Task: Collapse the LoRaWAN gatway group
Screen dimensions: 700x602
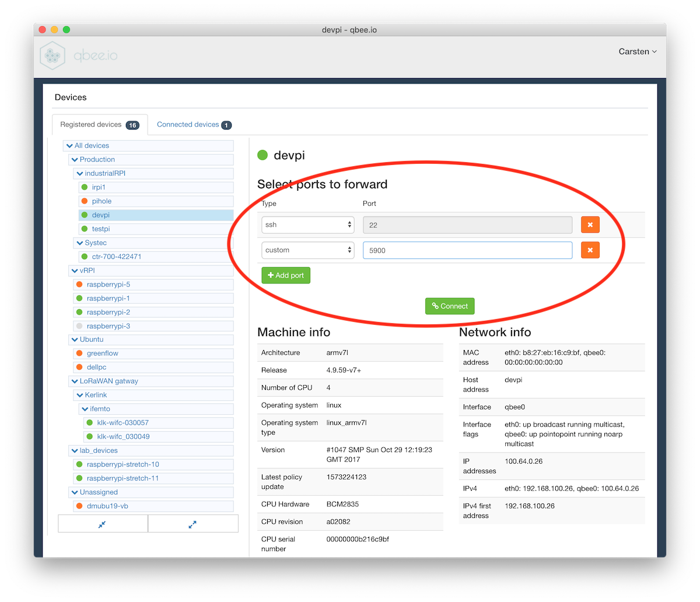Action: pyautogui.click(x=75, y=381)
